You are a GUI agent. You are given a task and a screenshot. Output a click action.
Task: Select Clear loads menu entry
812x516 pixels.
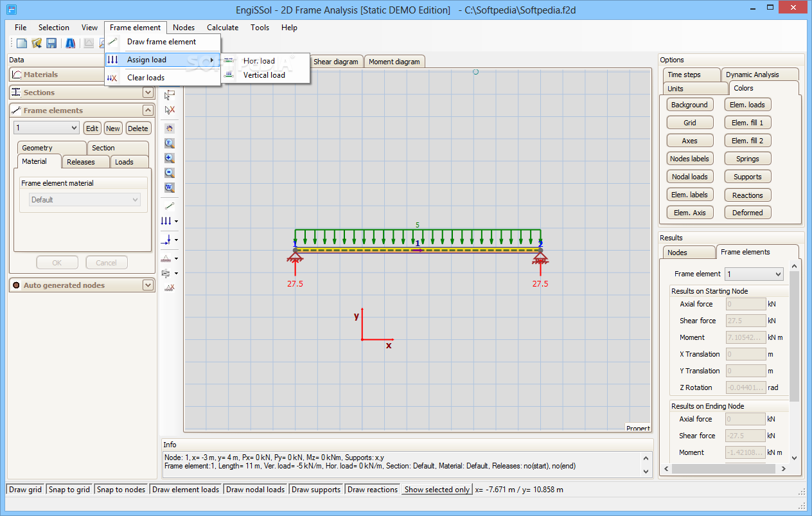pos(163,78)
